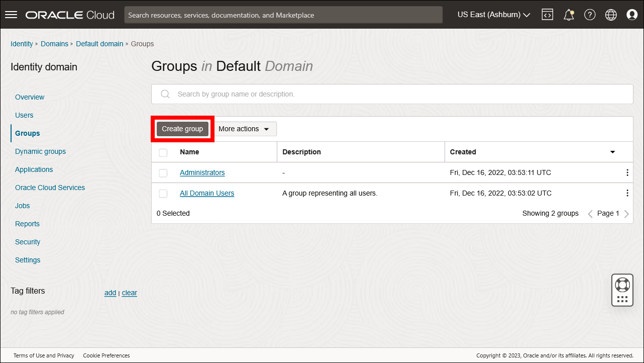Open row actions for Administrators group
644x363 pixels.
627,172
